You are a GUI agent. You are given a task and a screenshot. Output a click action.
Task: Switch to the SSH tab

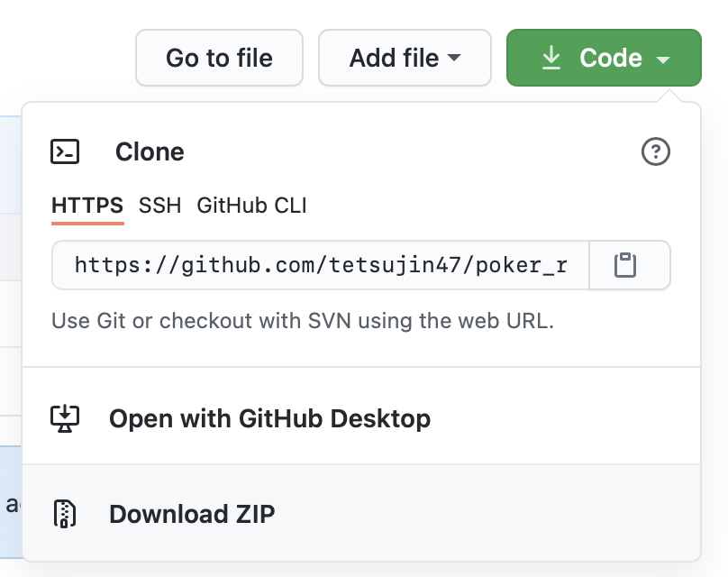pos(159,206)
